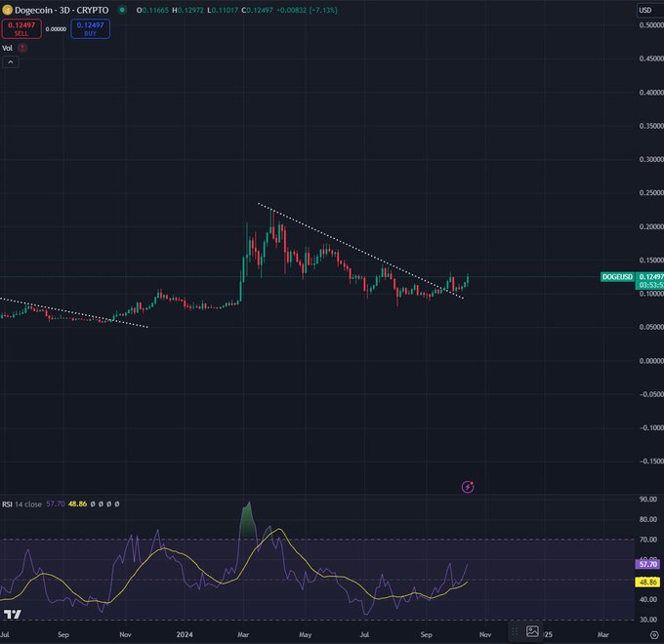
Task: Click the lower-left white dotted trendline
Action: (x=74, y=312)
